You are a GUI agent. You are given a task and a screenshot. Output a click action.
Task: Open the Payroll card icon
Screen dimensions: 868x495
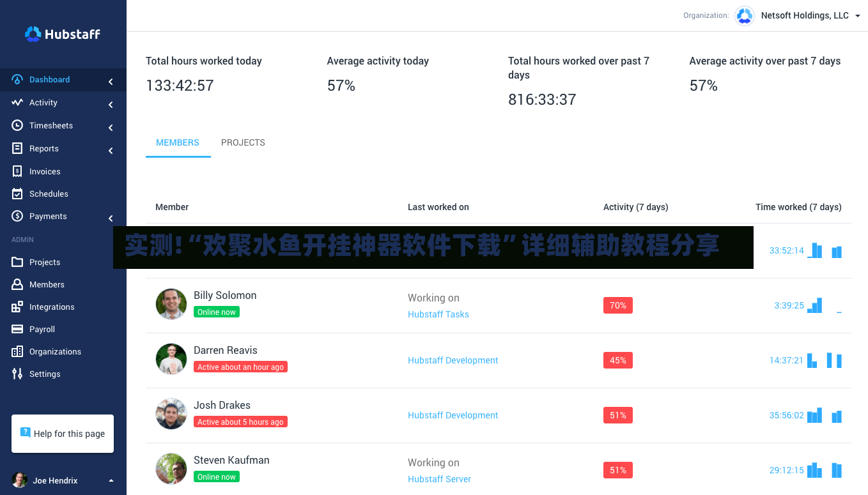(17, 330)
